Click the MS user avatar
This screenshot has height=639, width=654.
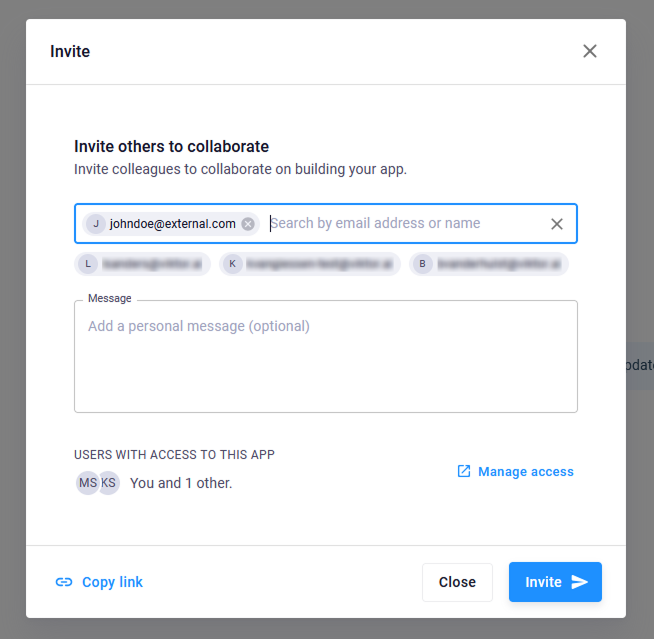(87, 483)
